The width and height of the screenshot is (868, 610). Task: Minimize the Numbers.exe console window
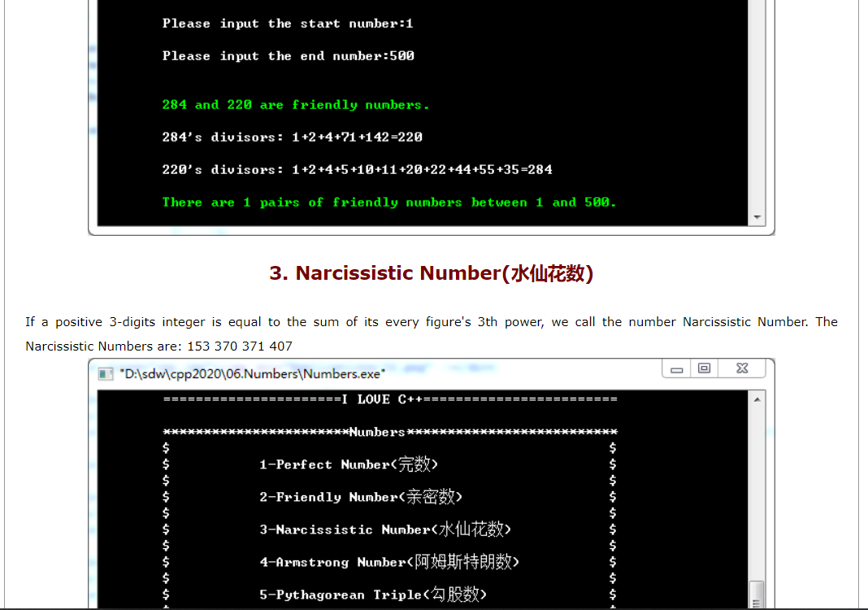[x=676, y=368]
